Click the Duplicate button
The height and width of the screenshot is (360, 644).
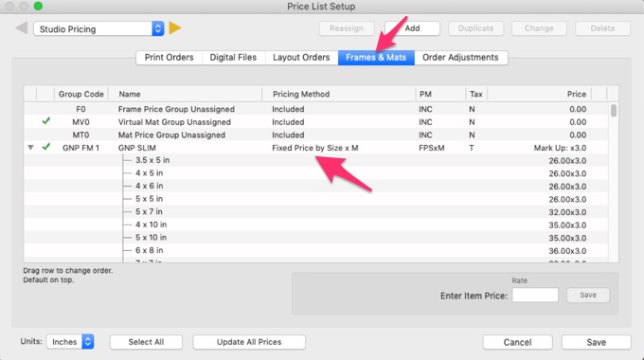click(475, 28)
